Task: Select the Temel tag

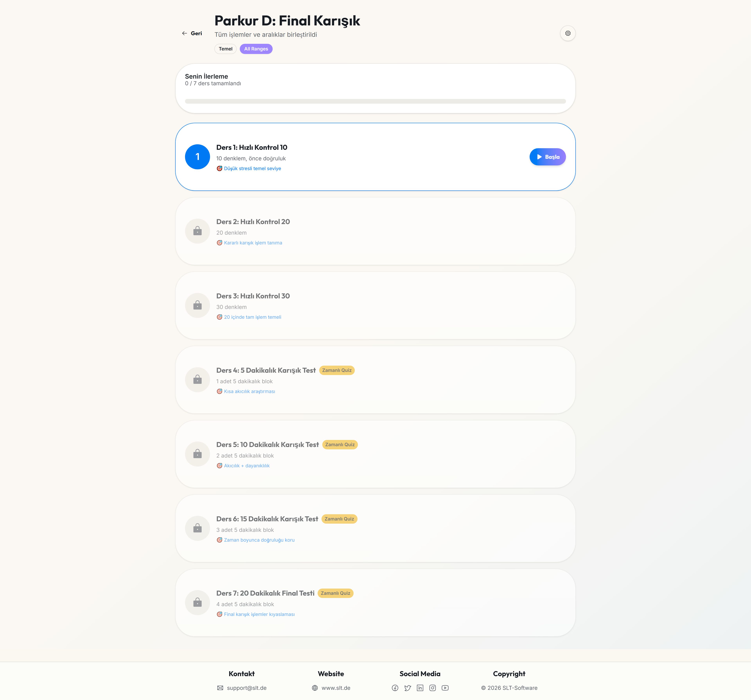Action: [x=225, y=49]
